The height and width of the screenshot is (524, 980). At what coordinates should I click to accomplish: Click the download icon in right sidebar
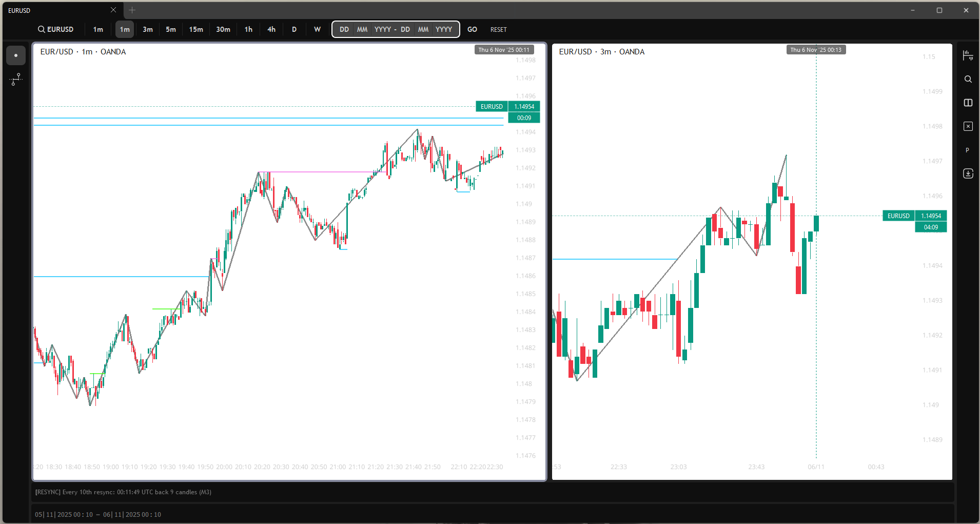tap(968, 173)
